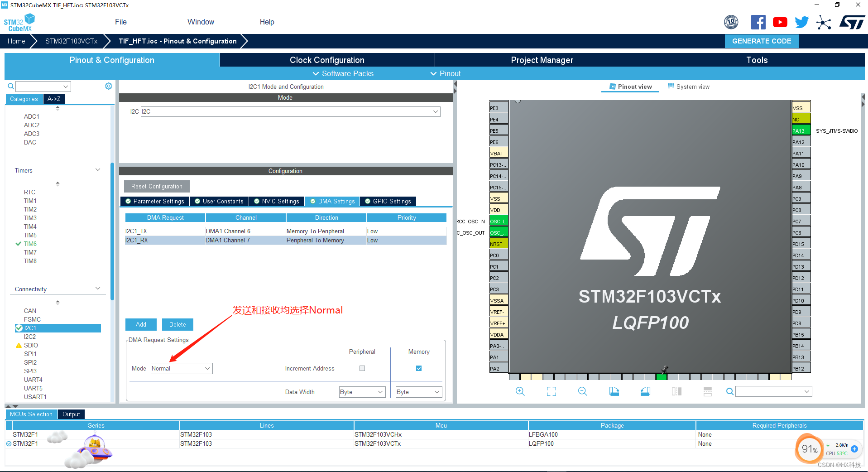The height and width of the screenshot is (472, 868).
Task: Open the peripheral search combo box
Action: (43, 86)
